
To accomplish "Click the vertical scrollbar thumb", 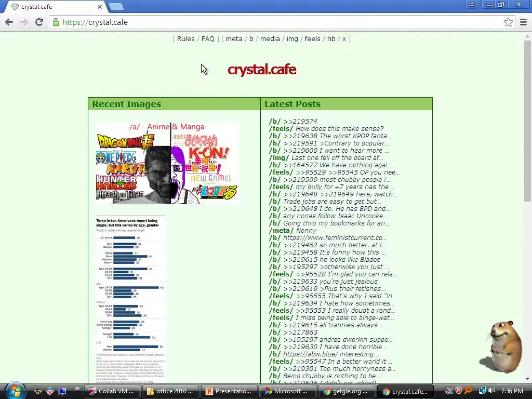I will click(528, 121).
